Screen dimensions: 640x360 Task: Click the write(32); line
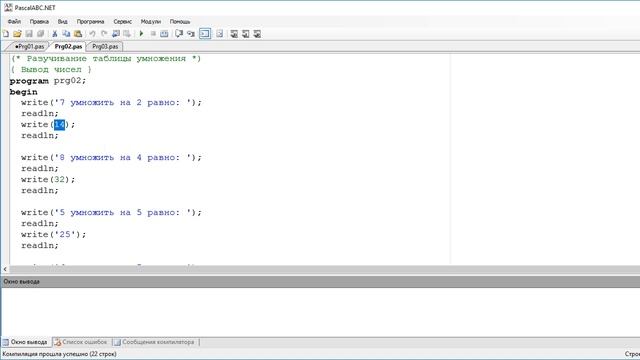tap(48, 180)
